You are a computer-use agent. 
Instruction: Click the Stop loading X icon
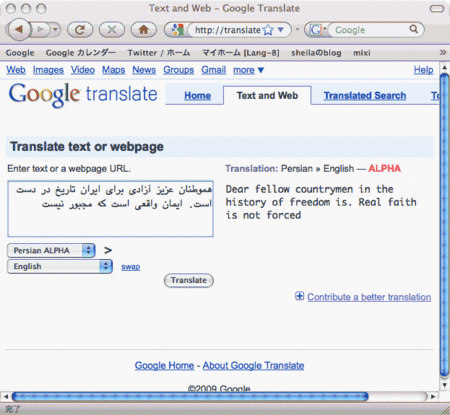click(x=112, y=30)
